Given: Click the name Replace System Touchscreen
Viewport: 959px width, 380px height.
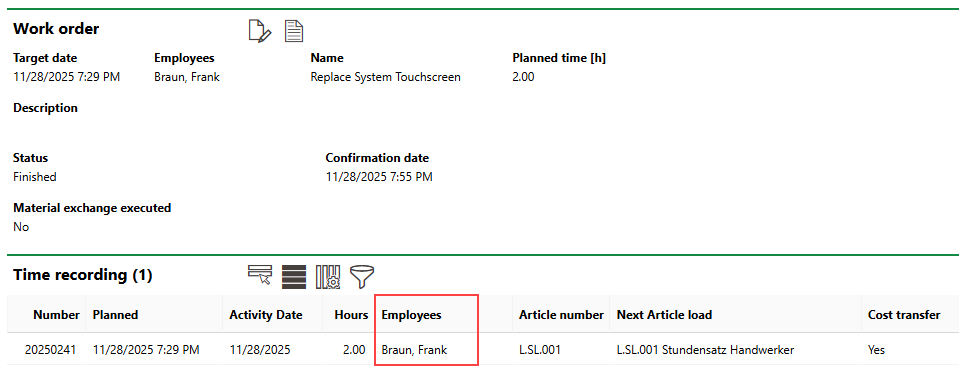Looking at the screenshot, I should point(385,77).
